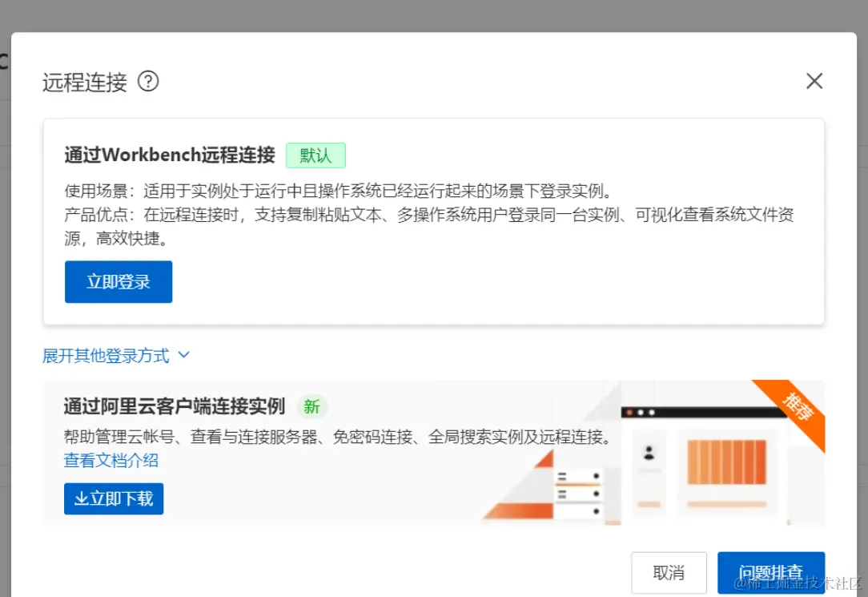Click the line starting with 帮助管理云帐号
Image resolution: width=868 pixels, height=597 pixels.
(338, 437)
